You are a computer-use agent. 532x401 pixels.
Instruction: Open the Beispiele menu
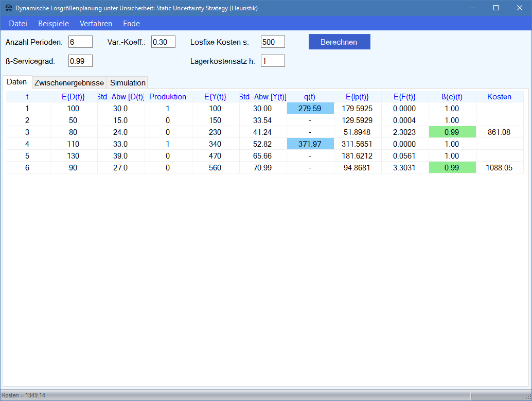point(54,24)
